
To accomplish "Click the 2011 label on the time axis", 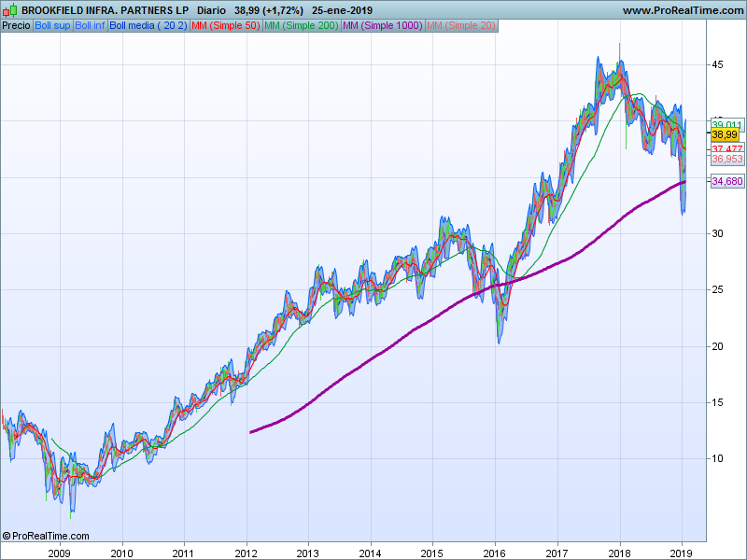I will tap(184, 553).
